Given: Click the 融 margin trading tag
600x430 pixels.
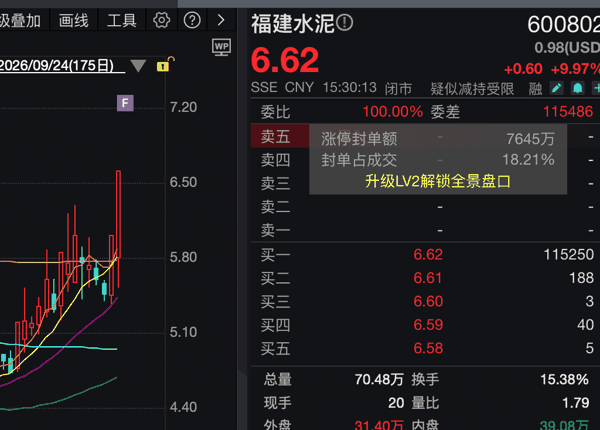Looking at the screenshot, I should (x=535, y=89).
